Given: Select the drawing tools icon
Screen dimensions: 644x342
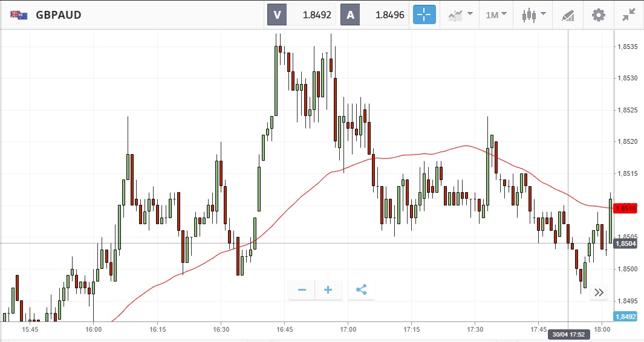Looking at the screenshot, I should tap(568, 15).
